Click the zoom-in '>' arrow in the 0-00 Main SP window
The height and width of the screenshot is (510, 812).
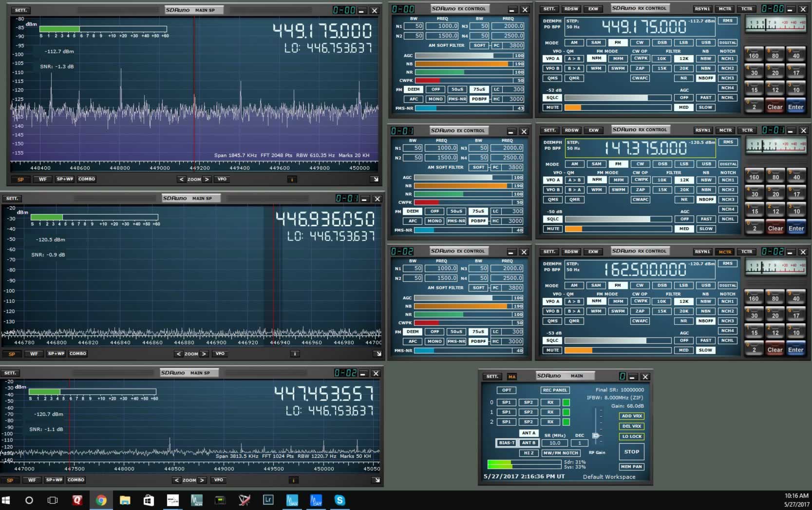click(207, 179)
